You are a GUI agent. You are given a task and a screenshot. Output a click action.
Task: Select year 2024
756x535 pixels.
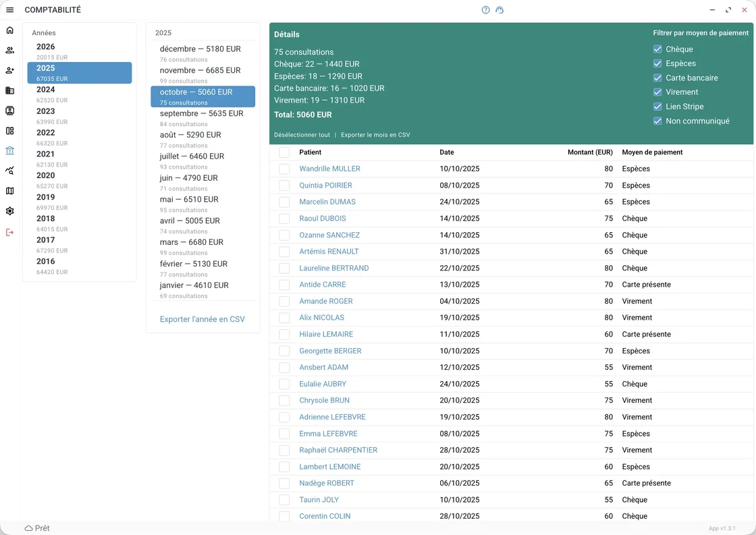(80, 94)
